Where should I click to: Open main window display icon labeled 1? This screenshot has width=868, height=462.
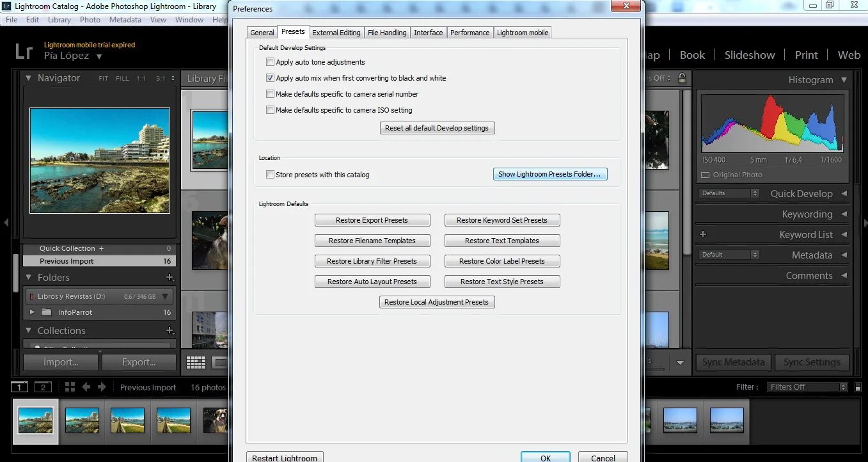[20, 387]
